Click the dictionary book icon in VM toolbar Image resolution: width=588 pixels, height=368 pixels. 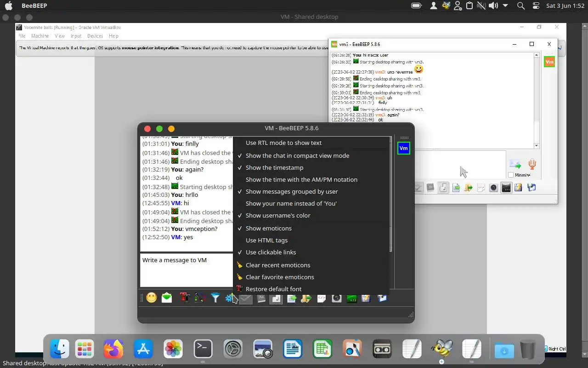point(261,299)
